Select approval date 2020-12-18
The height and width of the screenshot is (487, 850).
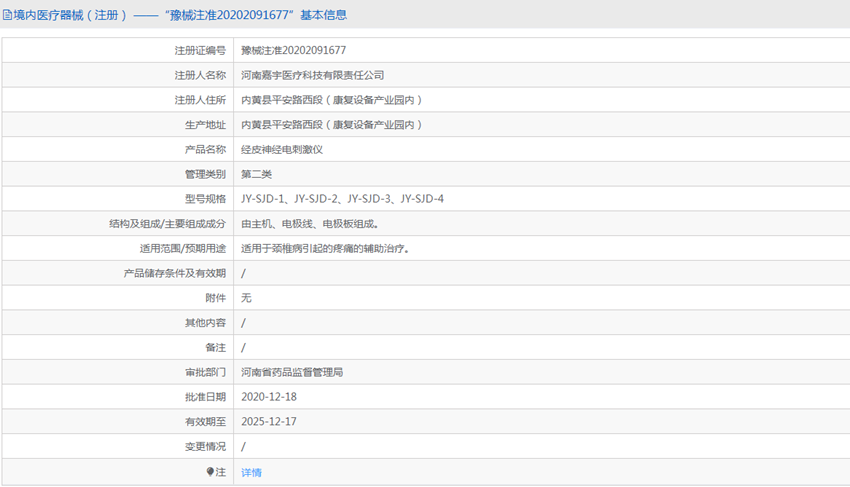click(x=269, y=397)
